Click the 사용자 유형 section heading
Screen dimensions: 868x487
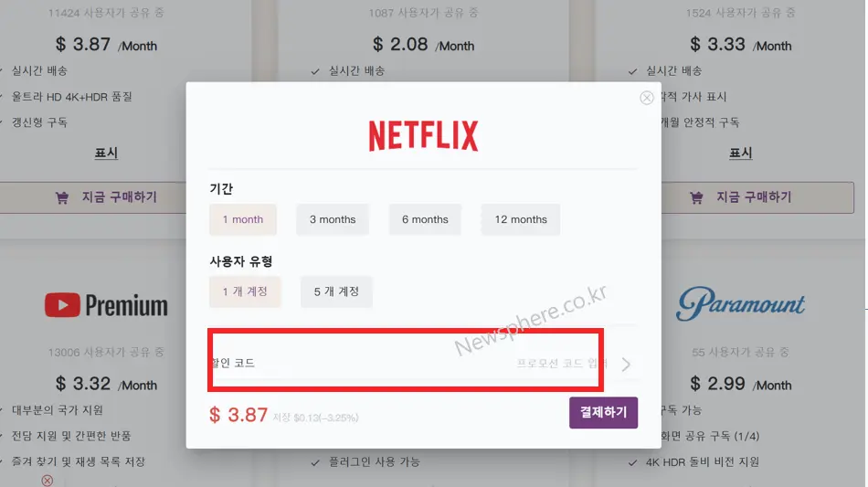tap(241, 261)
